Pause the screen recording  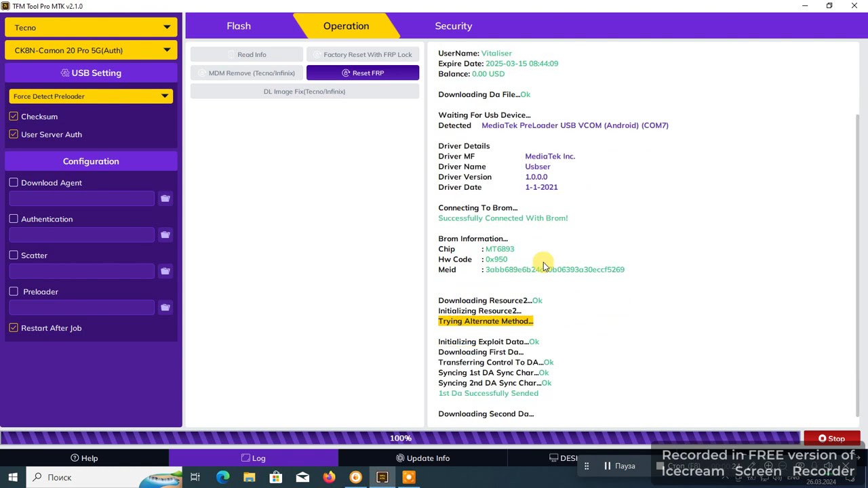click(620, 466)
